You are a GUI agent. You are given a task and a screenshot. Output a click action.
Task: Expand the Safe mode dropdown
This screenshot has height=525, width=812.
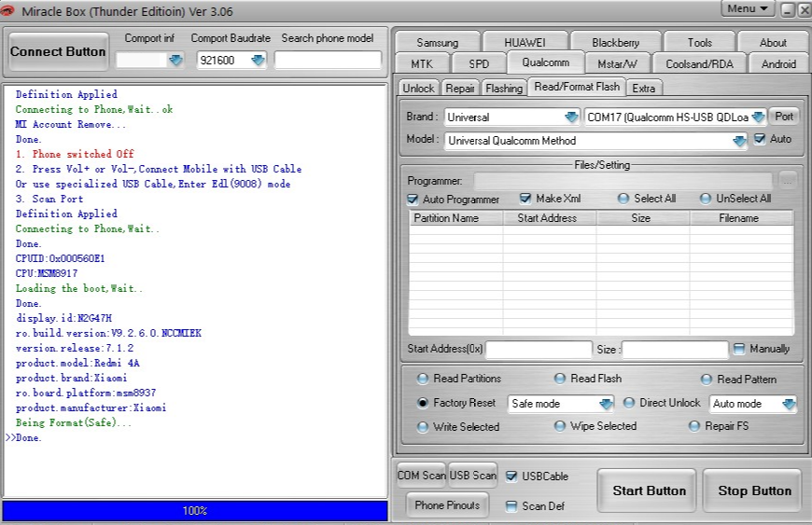(606, 404)
